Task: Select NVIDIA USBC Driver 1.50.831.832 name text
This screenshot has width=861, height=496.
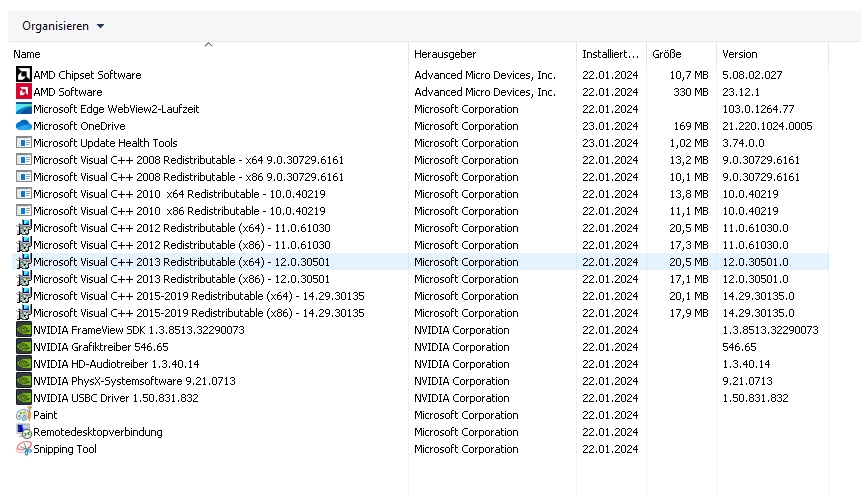Action: 116,398
